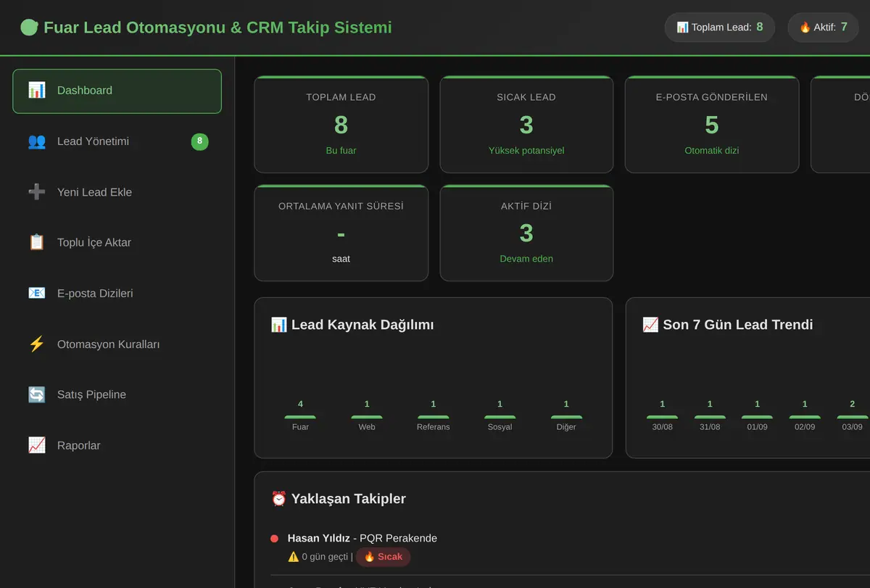The height and width of the screenshot is (588, 870).
Task: Click the lightning icon beside Otomasyon Kuralları
Action: point(36,344)
